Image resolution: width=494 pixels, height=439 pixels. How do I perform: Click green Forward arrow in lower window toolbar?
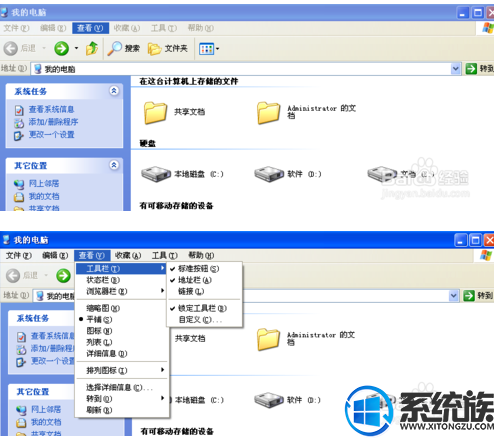(63, 276)
